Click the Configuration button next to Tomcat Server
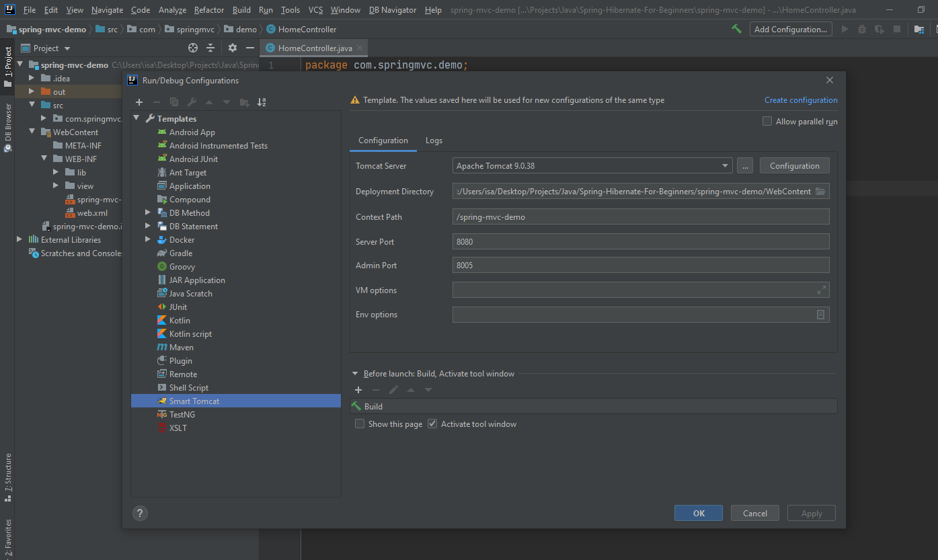 (x=795, y=166)
